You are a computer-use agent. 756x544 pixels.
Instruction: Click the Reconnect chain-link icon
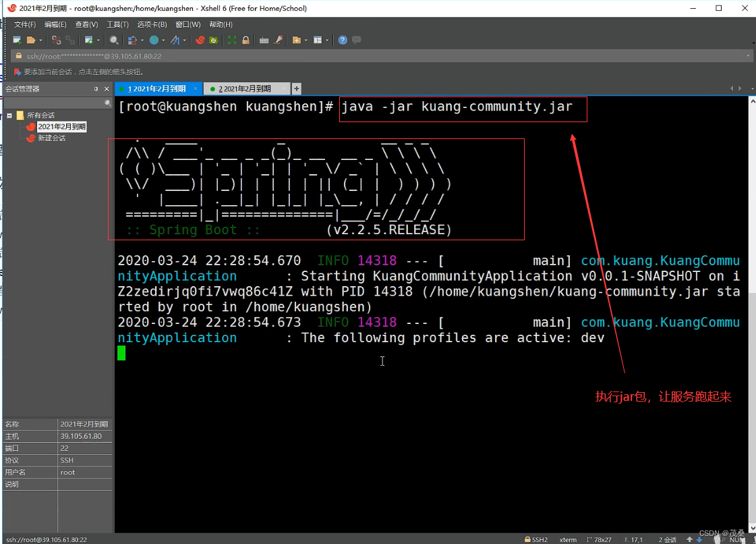click(x=70, y=40)
